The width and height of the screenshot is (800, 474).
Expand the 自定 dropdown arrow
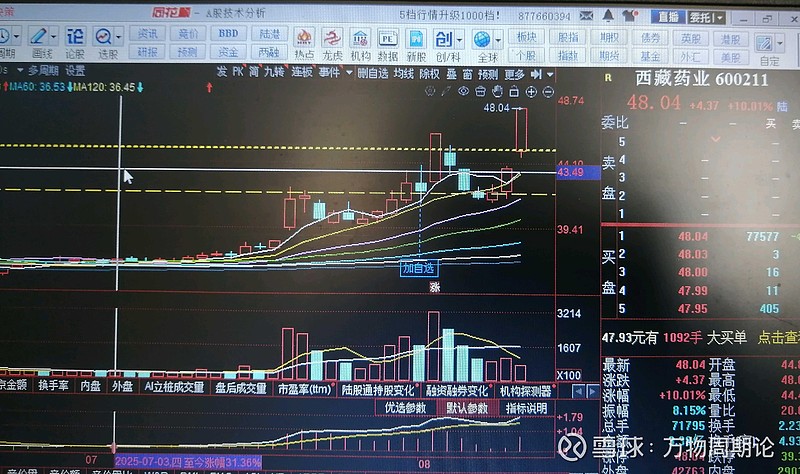[x=780, y=43]
